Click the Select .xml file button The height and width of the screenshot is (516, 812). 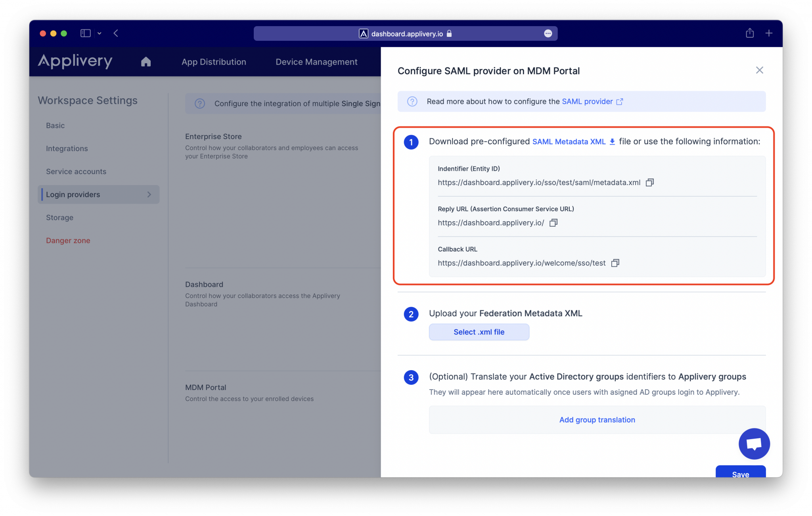479,332
